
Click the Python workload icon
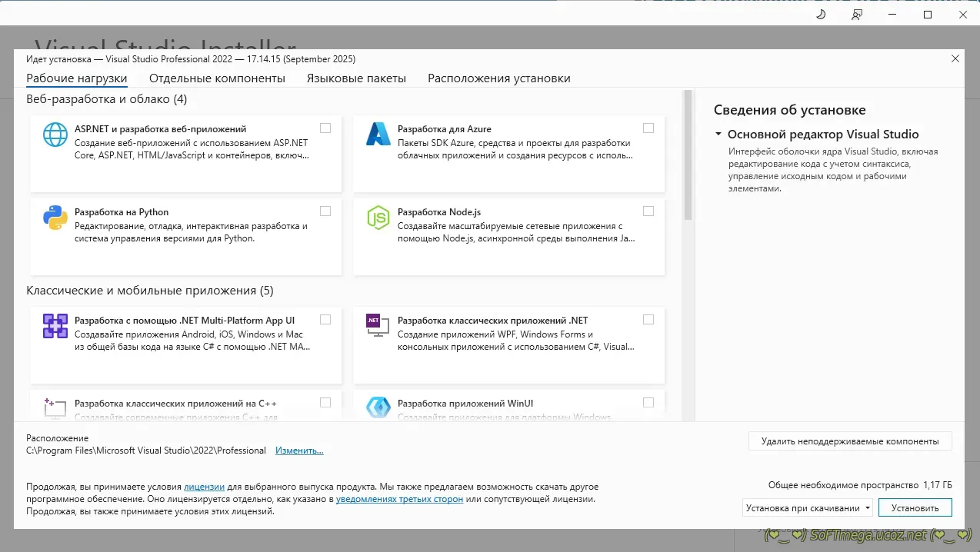(x=55, y=218)
